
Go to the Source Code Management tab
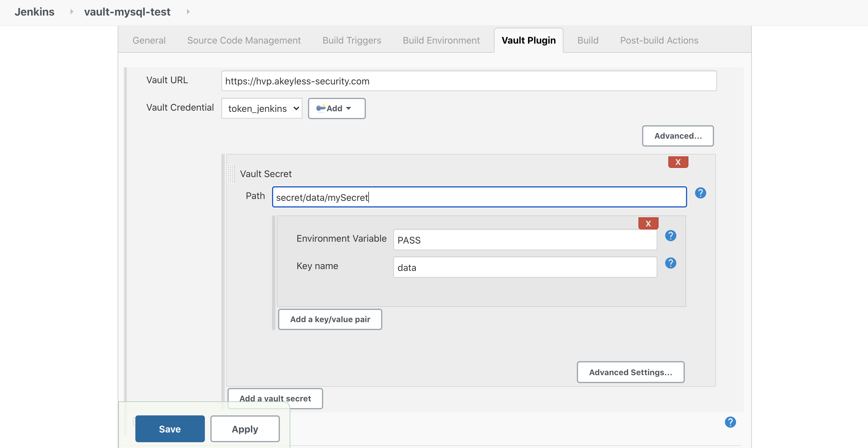point(244,41)
